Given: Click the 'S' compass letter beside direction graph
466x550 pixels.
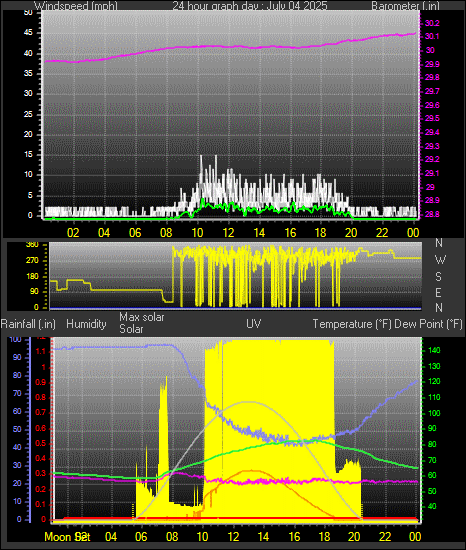Looking at the screenshot, I should pos(438,277).
